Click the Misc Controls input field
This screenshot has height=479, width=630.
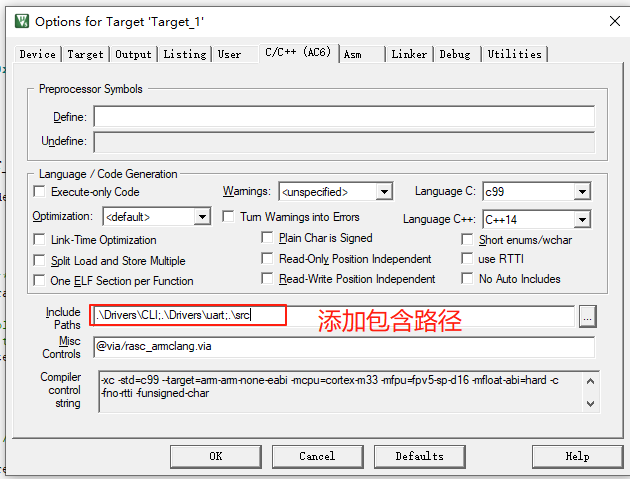344,347
